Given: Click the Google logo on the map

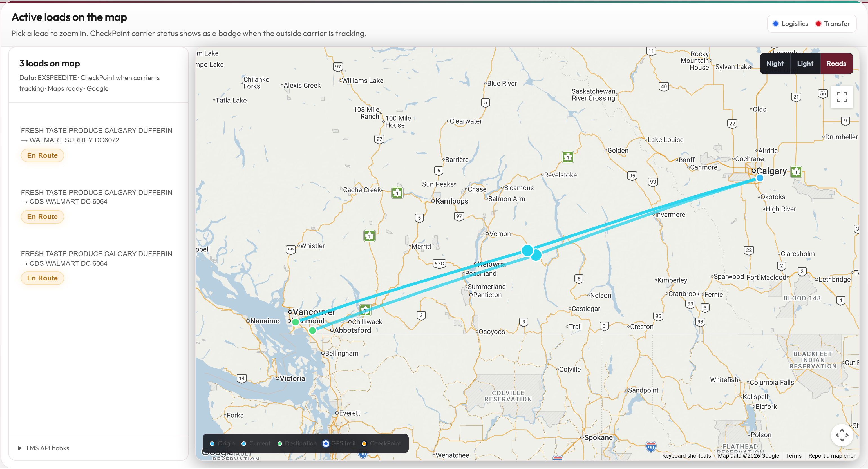Looking at the screenshot, I should point(217,452).
